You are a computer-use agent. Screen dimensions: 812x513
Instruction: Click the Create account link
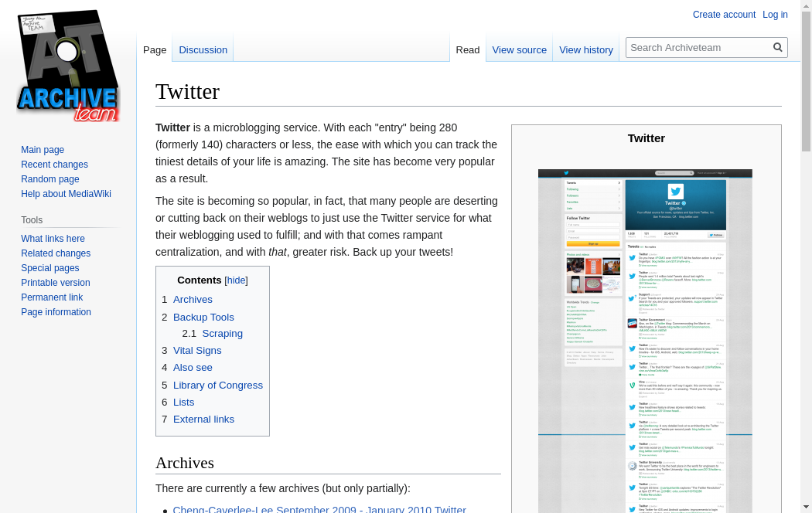[724, 15]
